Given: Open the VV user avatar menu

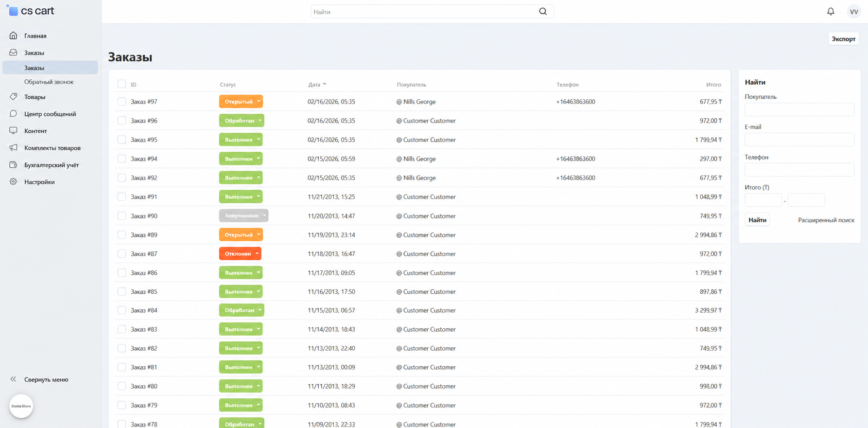Looking at the screenshot, I should pos(854,12).
